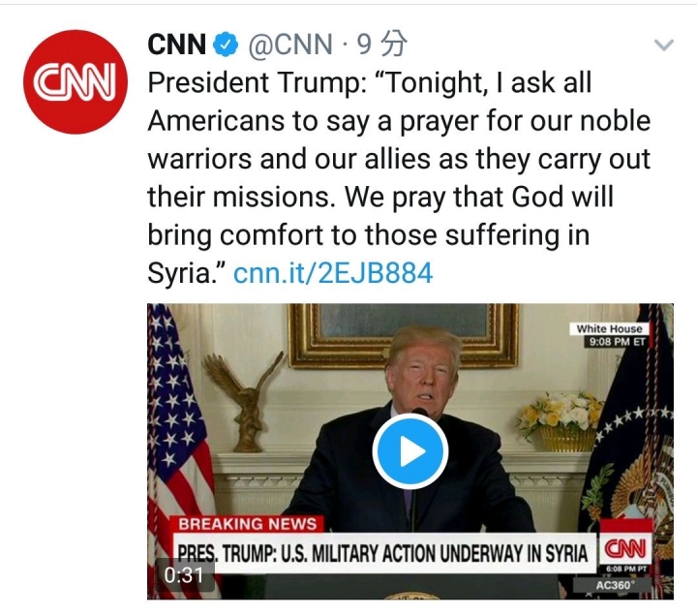Play the Trump Syria address video
This screenshot has height=616, width=697.
point(409,451)
